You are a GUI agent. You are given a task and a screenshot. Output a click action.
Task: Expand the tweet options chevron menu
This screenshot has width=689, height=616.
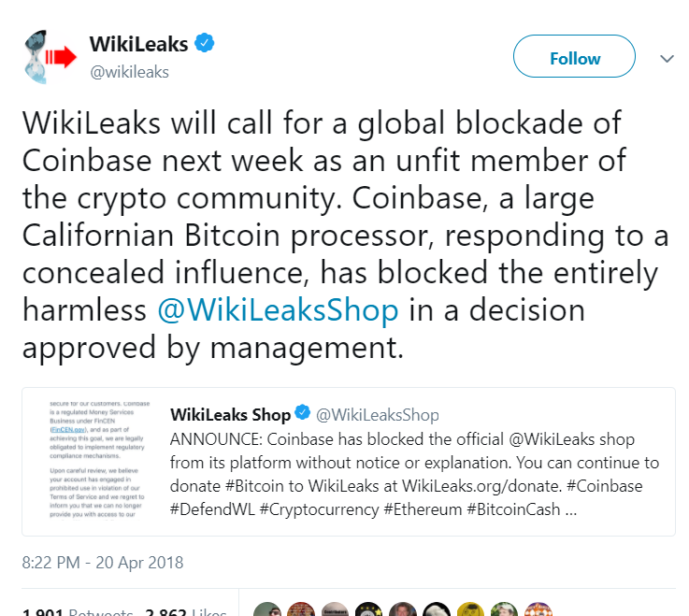tap(667, 58)
